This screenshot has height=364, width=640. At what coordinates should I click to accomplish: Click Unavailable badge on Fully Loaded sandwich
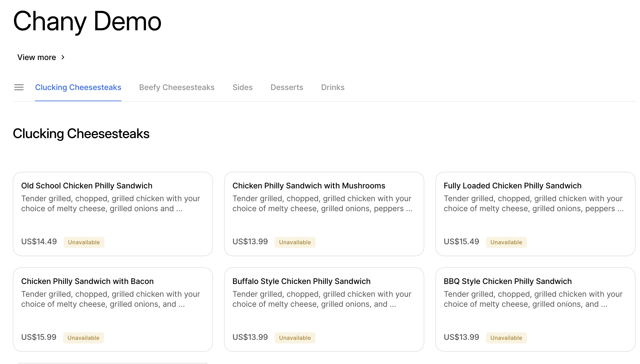pyautogui.click(x=506, y=242)
